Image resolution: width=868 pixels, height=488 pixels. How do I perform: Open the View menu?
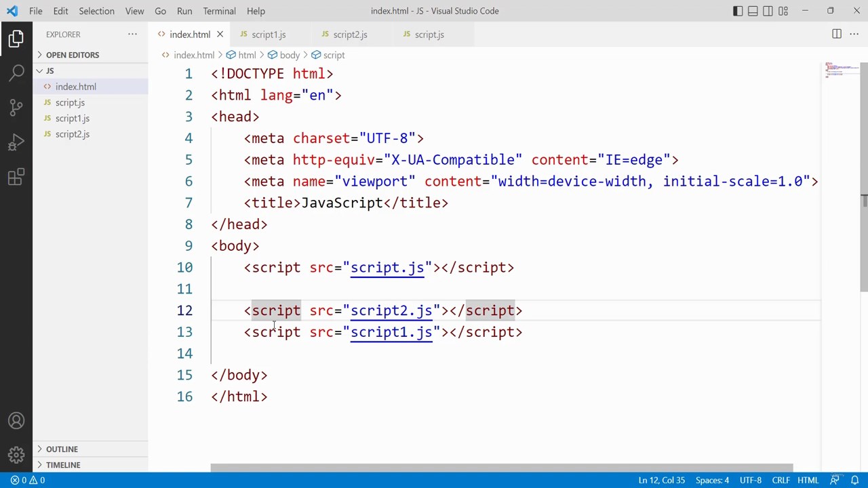pyautogui.click(x=134, y=11)
